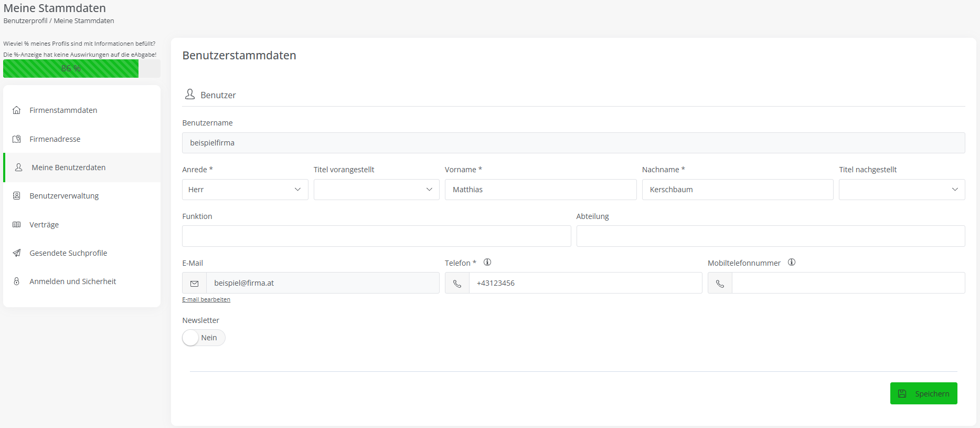Click the Firmenstammdaten house icon
980x428 pixels.
[x=17, y=110]
